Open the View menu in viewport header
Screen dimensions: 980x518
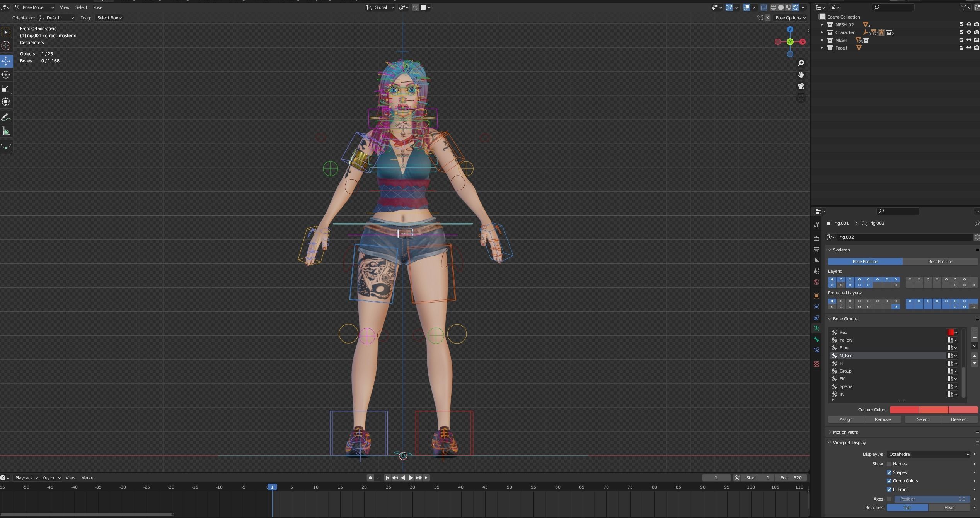point(65,7)
